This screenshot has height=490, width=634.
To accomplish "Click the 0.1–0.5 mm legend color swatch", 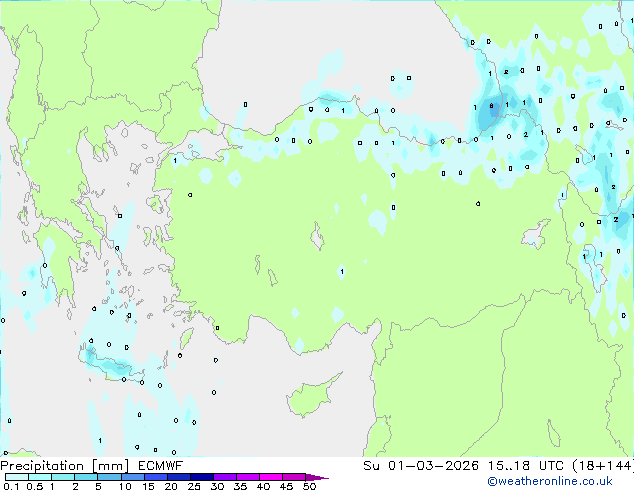I will [x=17, y=477].
